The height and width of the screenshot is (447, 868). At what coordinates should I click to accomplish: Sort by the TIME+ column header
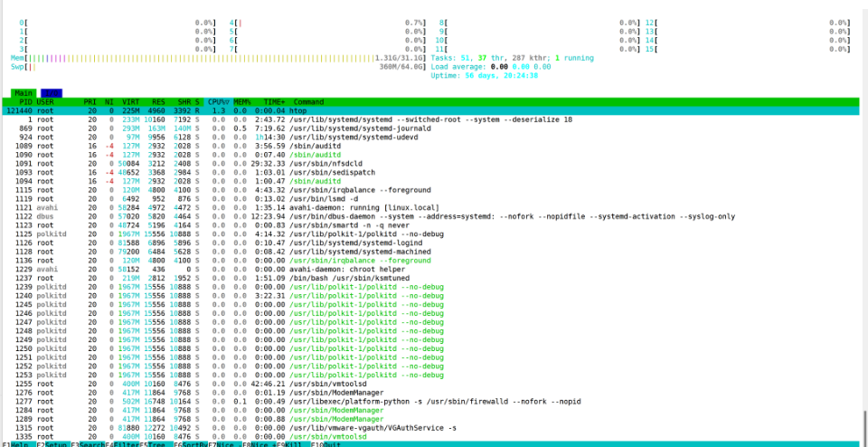275,102
